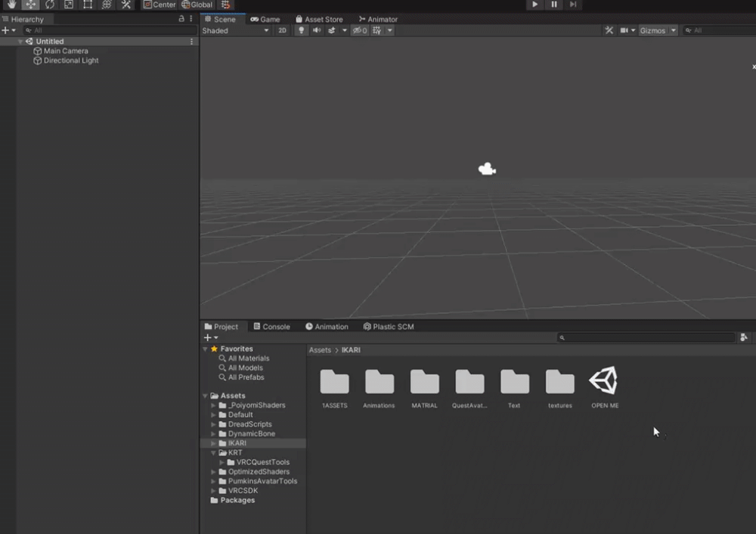Open Gizmos dropdown arrow

[x=674, y=30]
